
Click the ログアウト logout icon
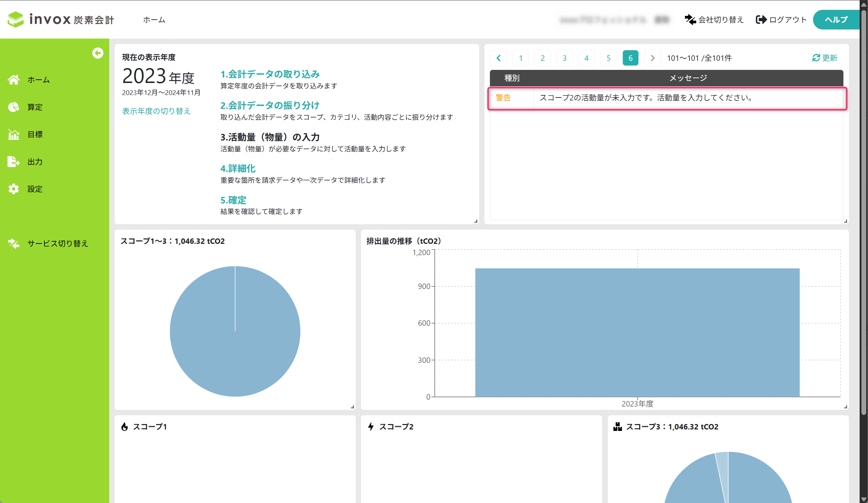pos(761,20)
